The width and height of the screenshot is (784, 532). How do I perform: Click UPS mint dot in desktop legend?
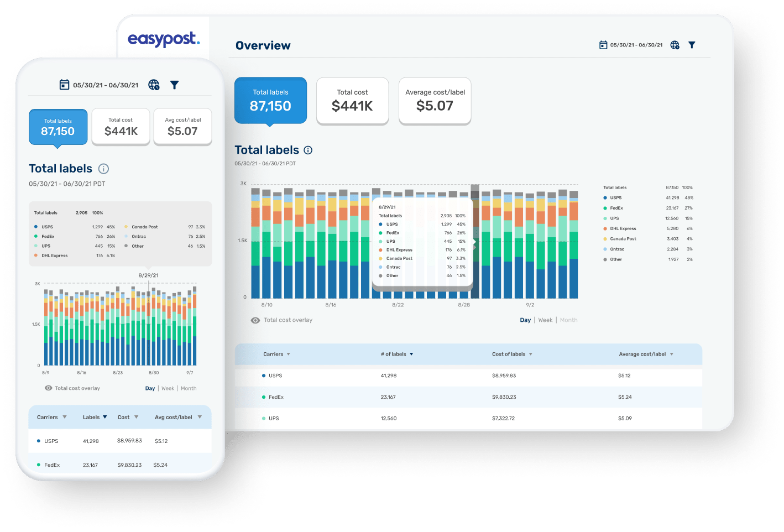[x=605, y=218]
